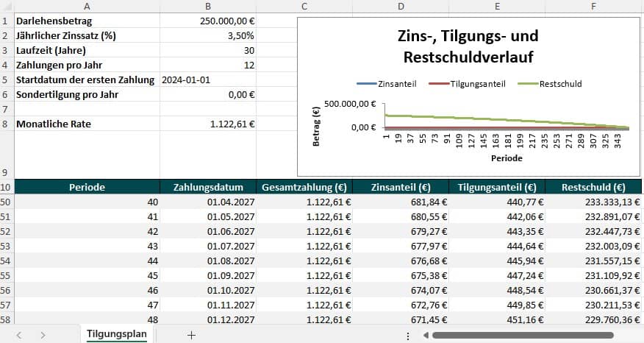Viewport: 644px width, 343px height.
Task: Click the Gesamtzahlung (€) table header
Action: (304, 187)
